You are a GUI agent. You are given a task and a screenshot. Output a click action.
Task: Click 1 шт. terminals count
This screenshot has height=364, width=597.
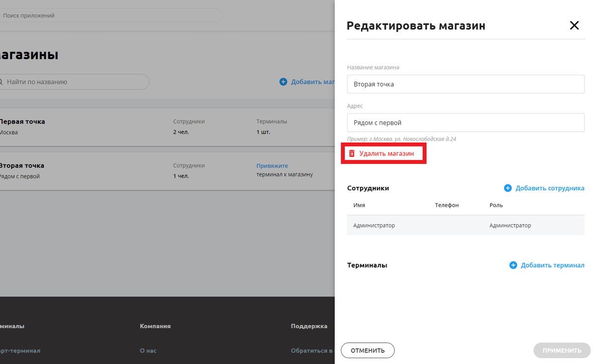pos(263,132)
